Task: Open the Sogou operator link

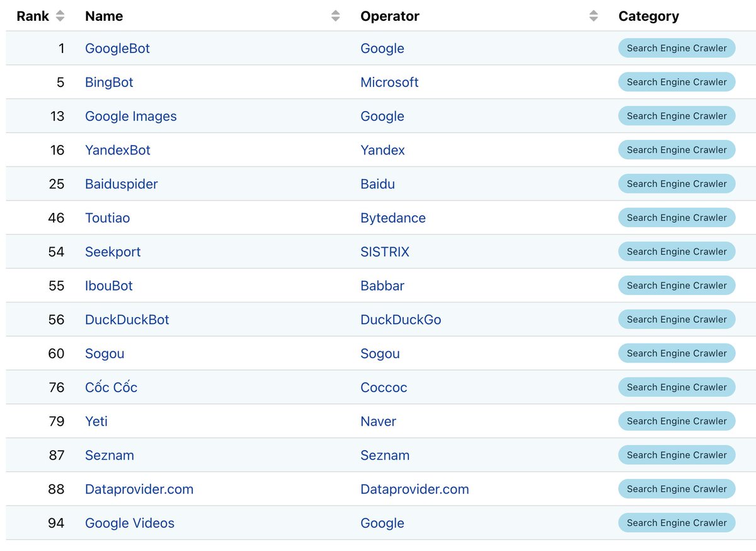Action: [380, 354]
